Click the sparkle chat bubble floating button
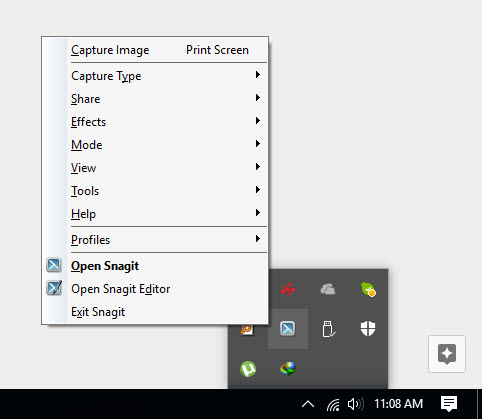The height and width of the screenshot is (419, 482). tap(447, 354)
